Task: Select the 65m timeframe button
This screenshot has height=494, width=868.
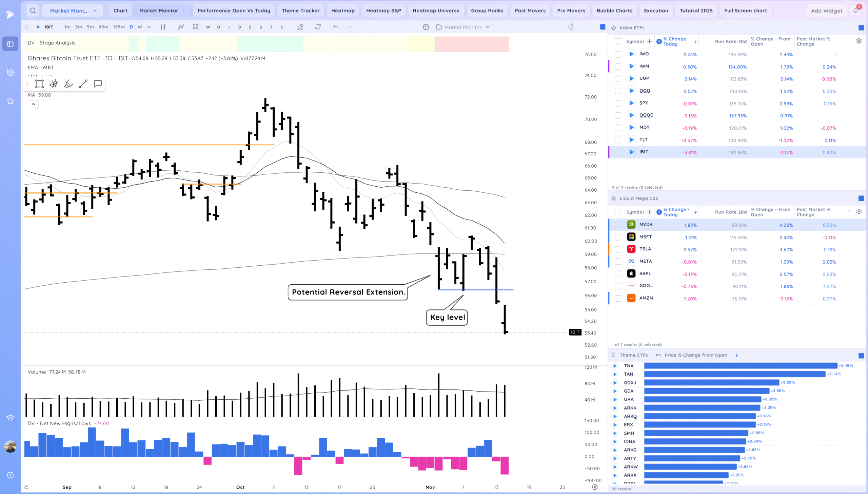Action: tap(103, 27)
